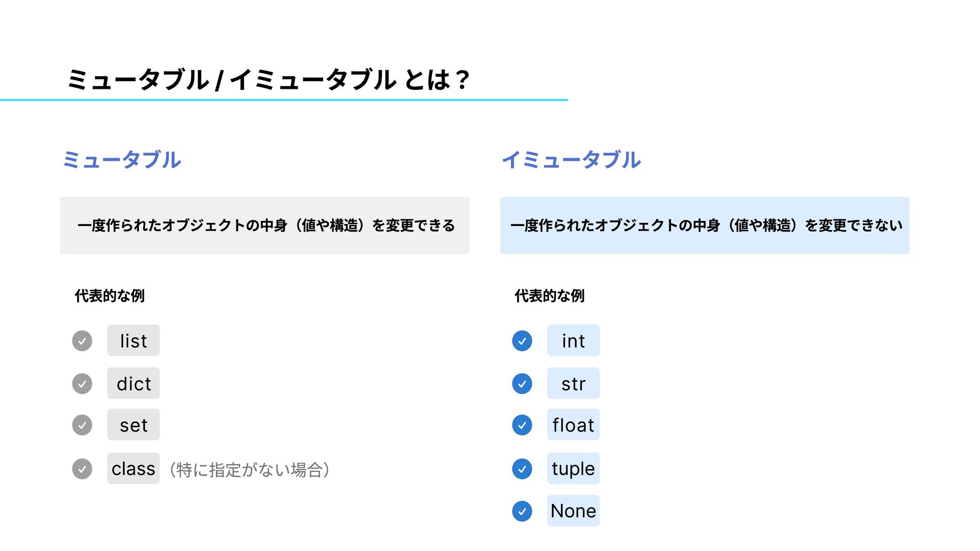
Task: Click the blue イミュータブル section heading
Action: 571,160
